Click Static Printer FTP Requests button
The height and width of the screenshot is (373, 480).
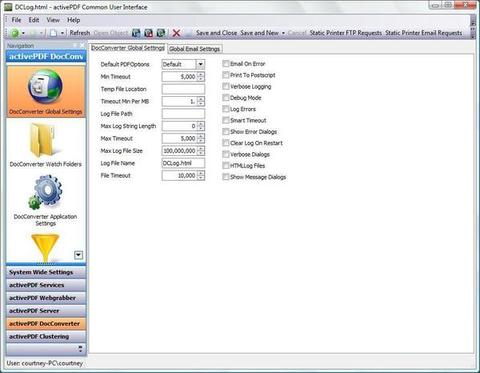[346, 33]
